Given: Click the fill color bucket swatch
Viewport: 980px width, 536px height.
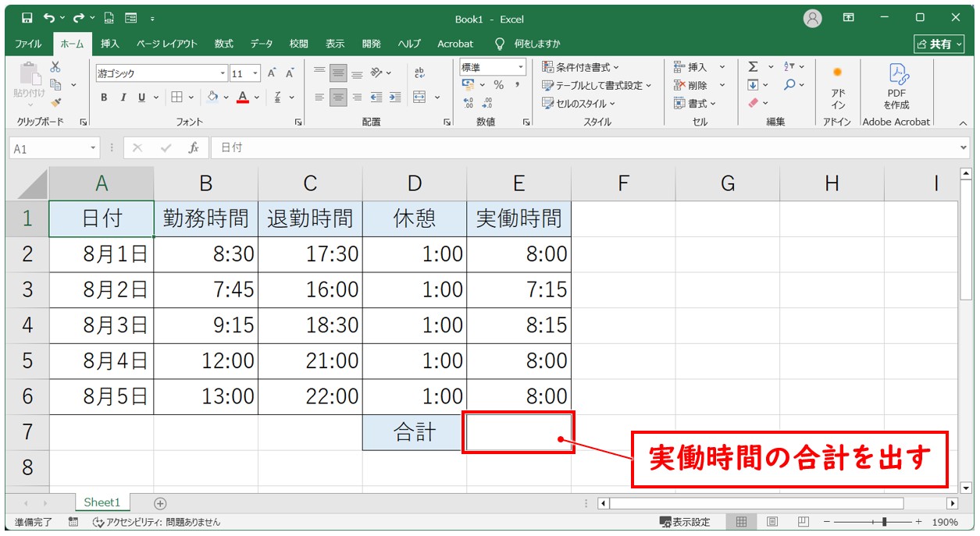Looking at the screenshot, I should [x=213, y=98].
